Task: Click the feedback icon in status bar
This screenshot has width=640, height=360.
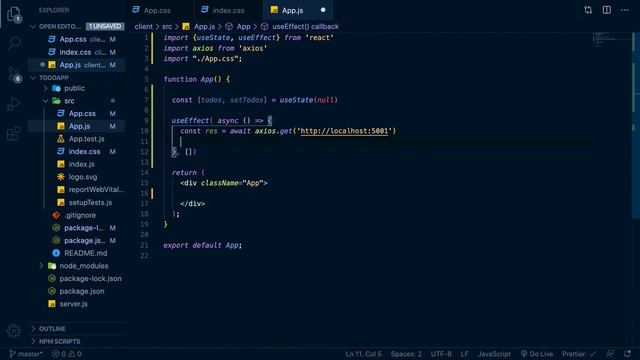Action: 610,354
